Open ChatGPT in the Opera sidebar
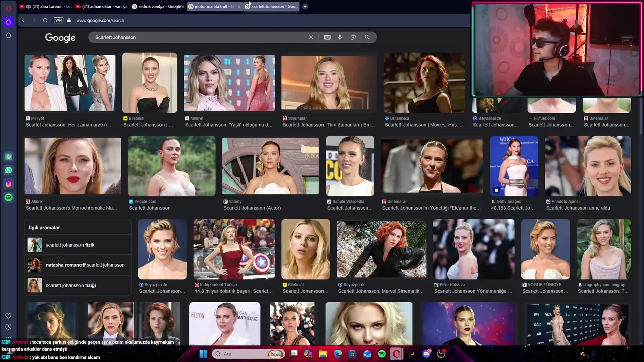This screenshot has height=362, width=644. pyautogui.click(x=8, y=157)
